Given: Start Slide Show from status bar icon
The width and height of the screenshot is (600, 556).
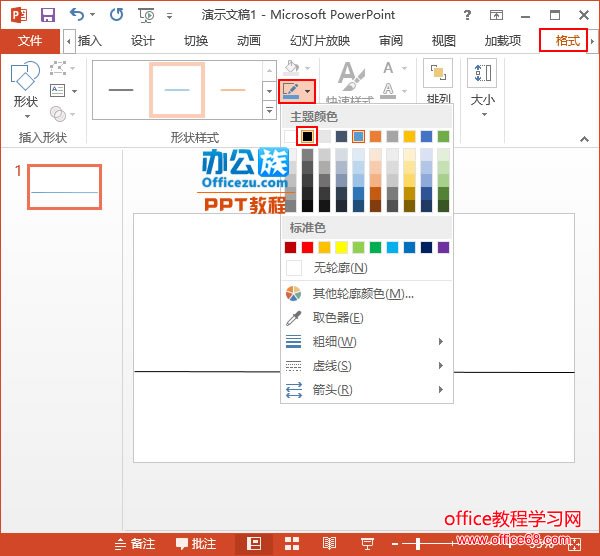Looking at the screenshot, I should pyautogui.click(x=367, y=544).
